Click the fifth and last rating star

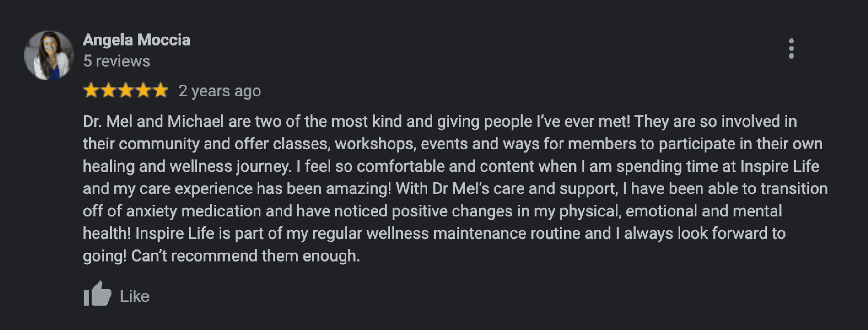pos(160,90)
